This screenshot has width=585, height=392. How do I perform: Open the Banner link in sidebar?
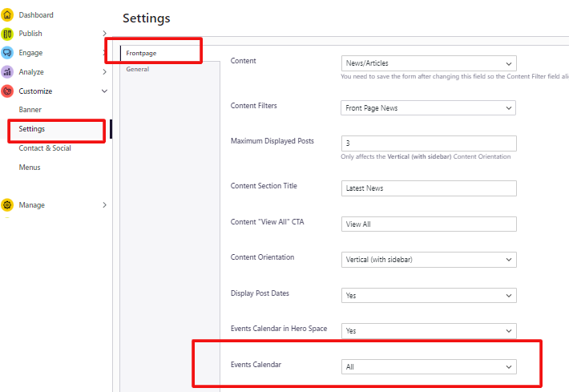coord(30,110)
